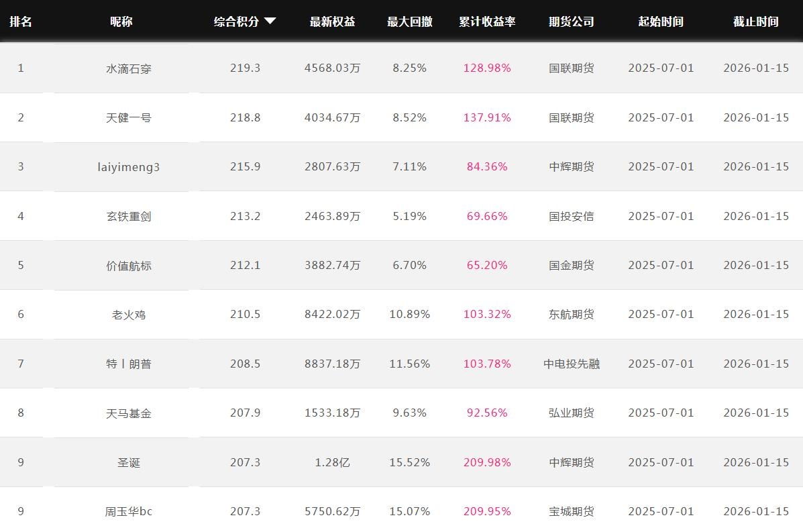
Task: Open the 天马基金 trader entry
Action: 128,413
